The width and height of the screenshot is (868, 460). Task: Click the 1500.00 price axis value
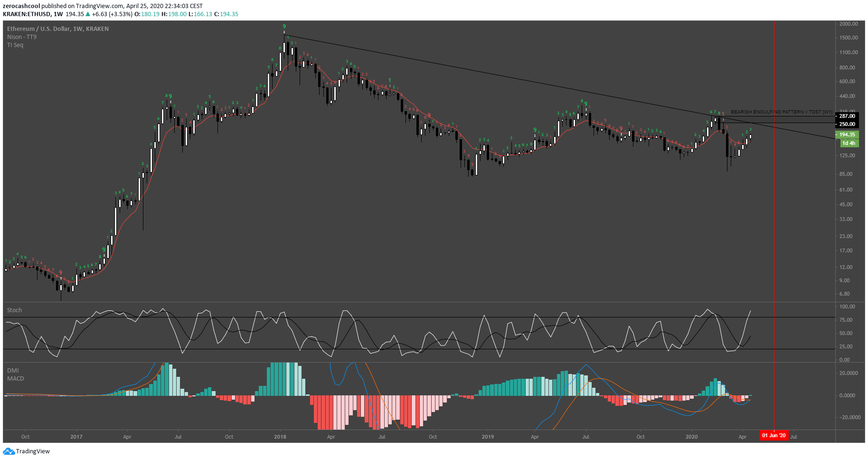point(849,38)
